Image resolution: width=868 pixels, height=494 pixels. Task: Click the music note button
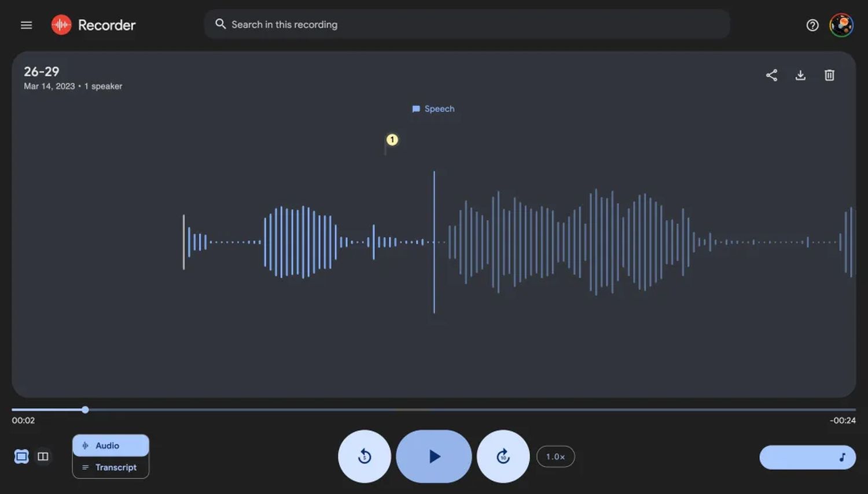tap(807, 457)
